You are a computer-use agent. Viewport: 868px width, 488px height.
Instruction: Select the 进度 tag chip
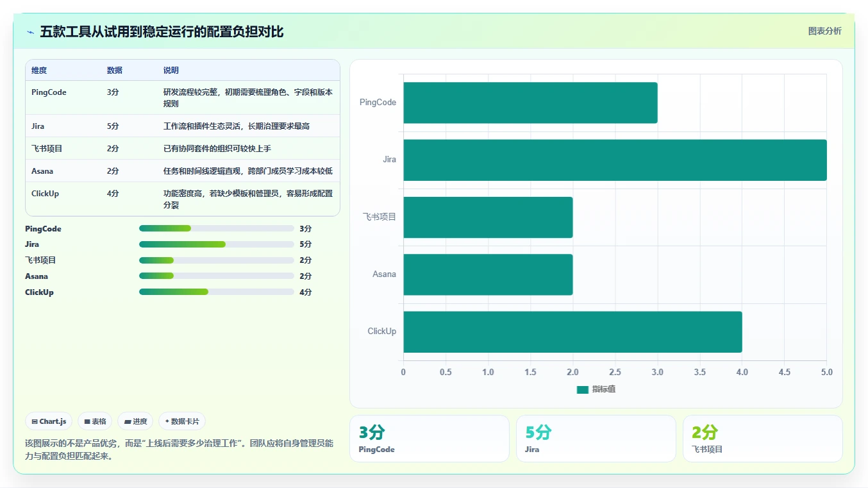135,421
